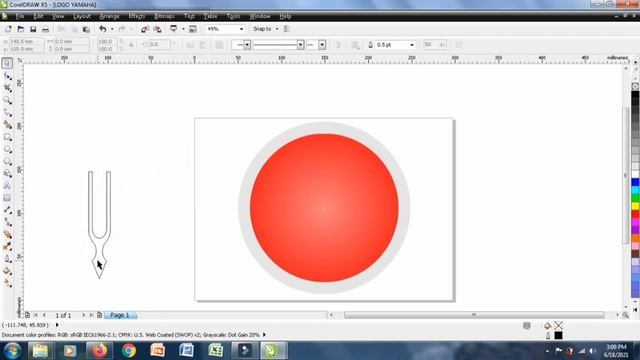Select the Outline Pen tool

(x=7, y=259)
